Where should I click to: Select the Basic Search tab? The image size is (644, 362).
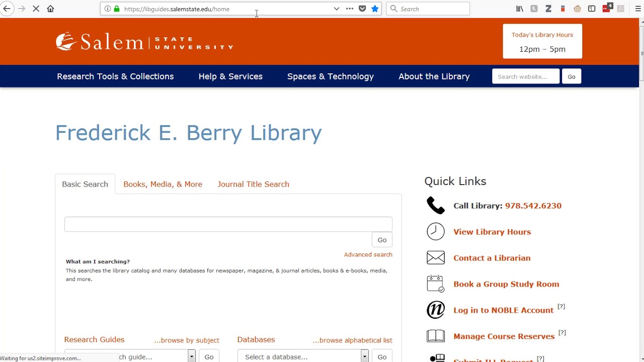click(x=85, y=184)
